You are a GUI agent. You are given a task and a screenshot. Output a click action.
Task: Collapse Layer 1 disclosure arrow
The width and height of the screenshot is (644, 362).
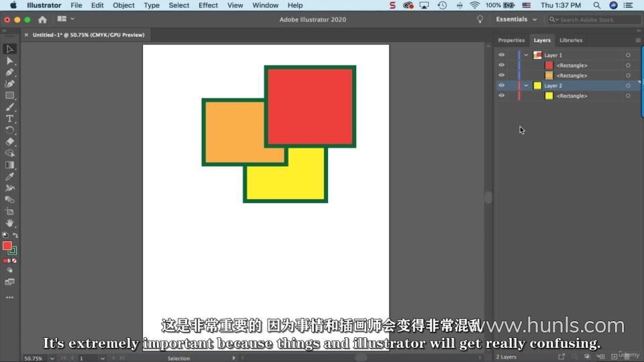point(526,55)
